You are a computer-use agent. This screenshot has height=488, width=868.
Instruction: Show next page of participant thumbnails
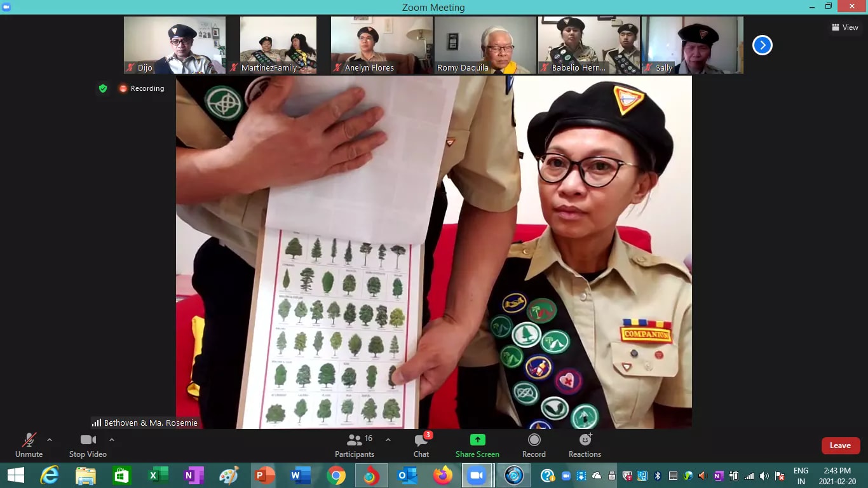click(x=762, y=45)
